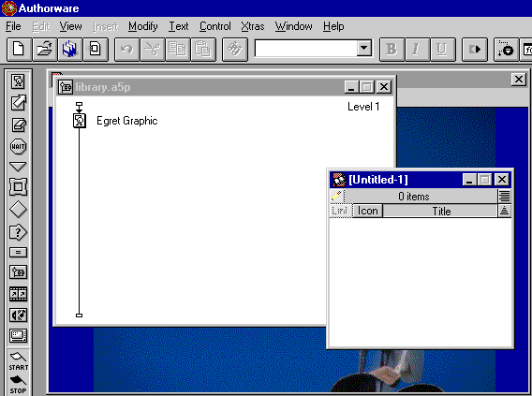Open the Modify menu
The height and width of the screenshot is (396, 532).
pos(143,26)
